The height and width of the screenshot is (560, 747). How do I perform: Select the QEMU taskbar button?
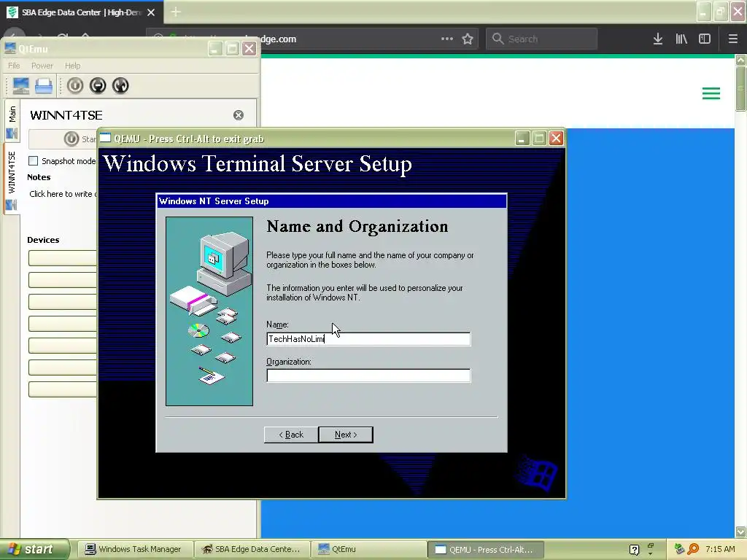click(484, 550)
